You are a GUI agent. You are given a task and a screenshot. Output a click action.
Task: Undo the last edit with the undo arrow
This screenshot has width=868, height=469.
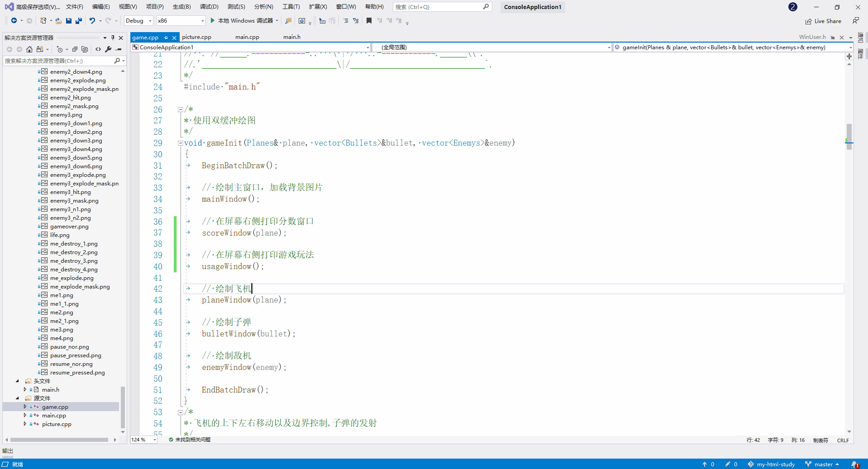click(x=92, y=21)
